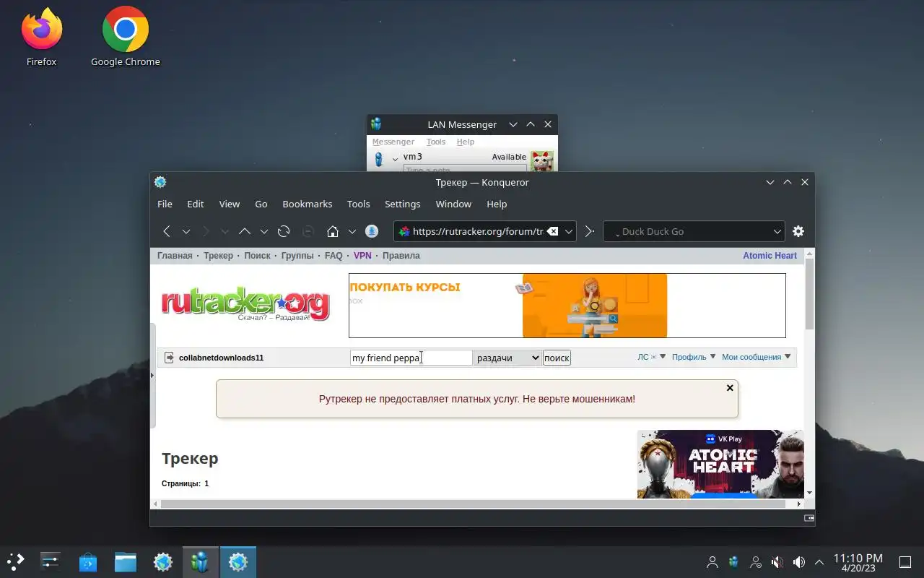Dismiss the Рутрекер warning notice with X

[x=730, y=388]
